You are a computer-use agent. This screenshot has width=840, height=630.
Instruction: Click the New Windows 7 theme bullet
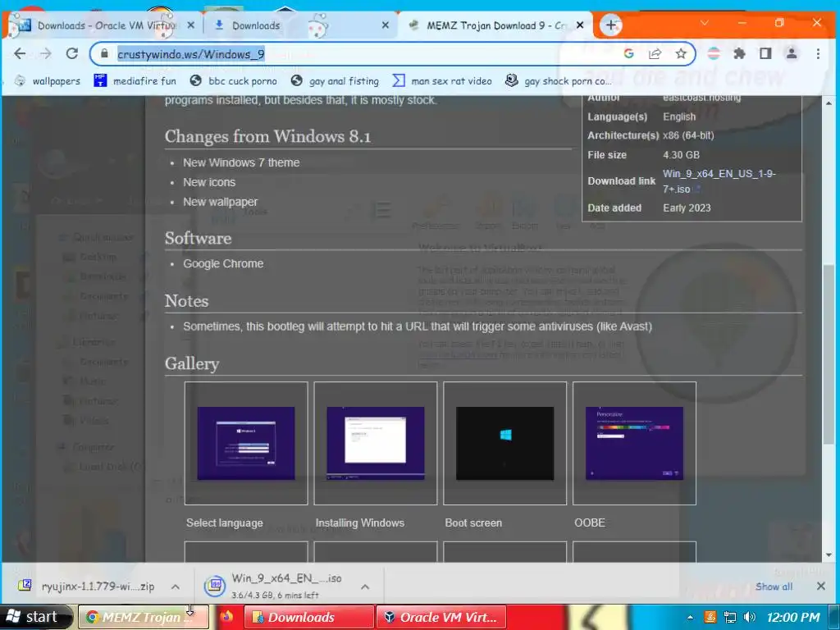(x=241, y=162)
